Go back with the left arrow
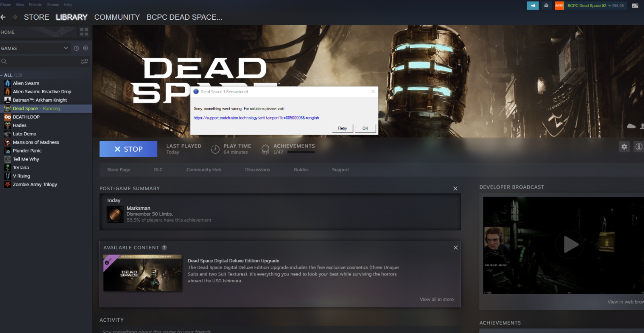Screen dimensions: 644x333 pos(3,17)
